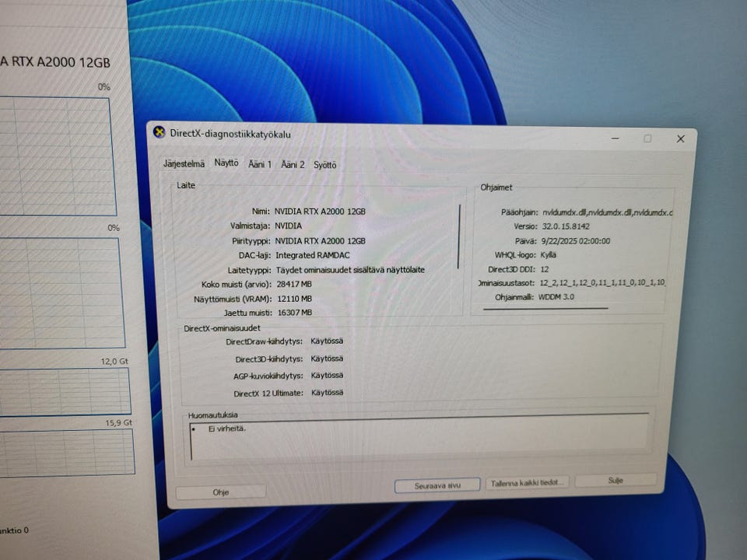Open the Järjestelmä tab
The image size is (747, 560).
184,164
